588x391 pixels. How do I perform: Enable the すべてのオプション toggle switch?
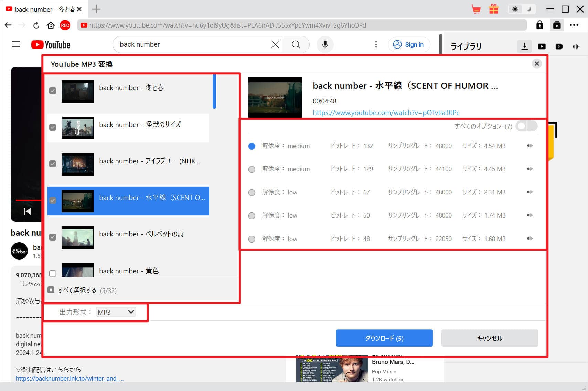coord(526,126)
